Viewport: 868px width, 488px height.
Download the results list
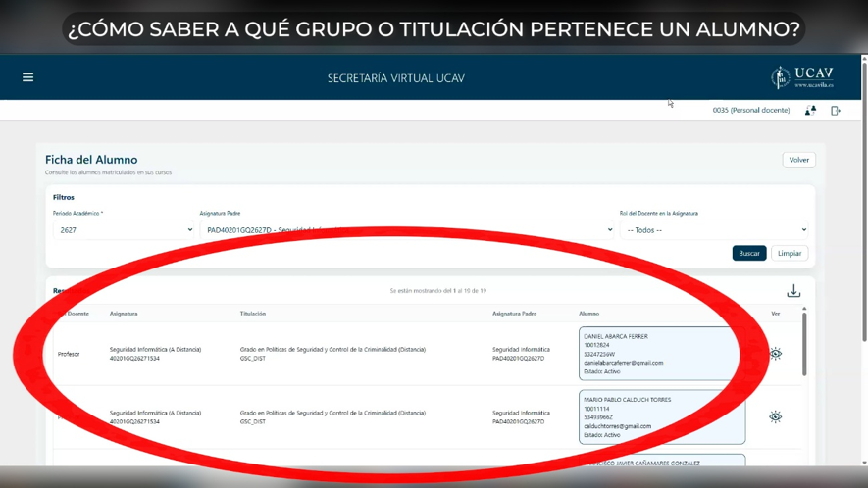793,290
